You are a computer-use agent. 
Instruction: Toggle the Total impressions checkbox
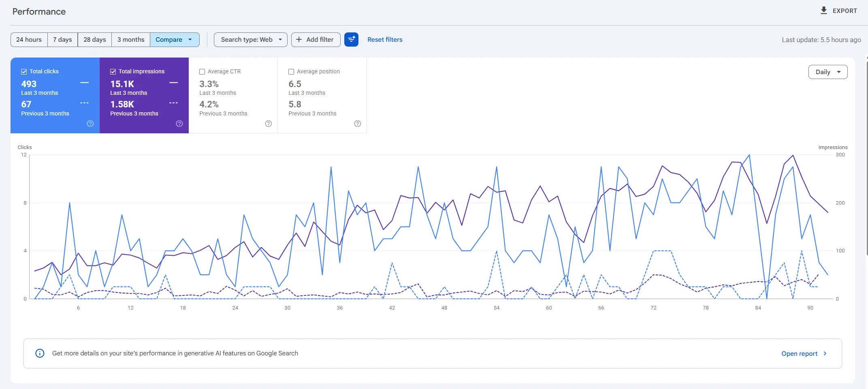[113, 71]
